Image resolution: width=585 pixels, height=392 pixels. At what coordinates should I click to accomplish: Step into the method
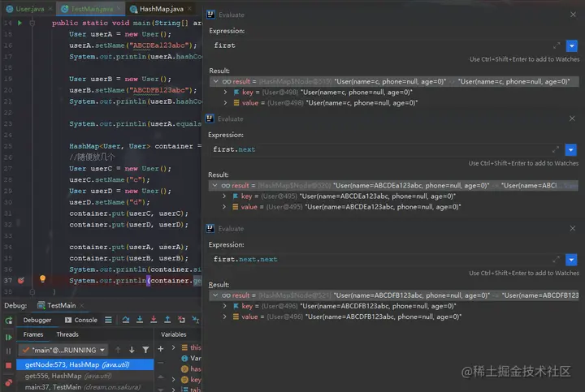point(140,320)
